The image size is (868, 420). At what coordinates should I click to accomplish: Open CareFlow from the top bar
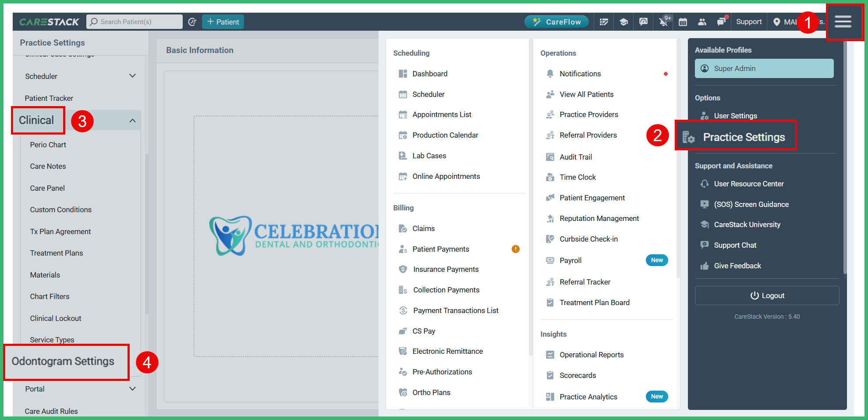[556, 21]
